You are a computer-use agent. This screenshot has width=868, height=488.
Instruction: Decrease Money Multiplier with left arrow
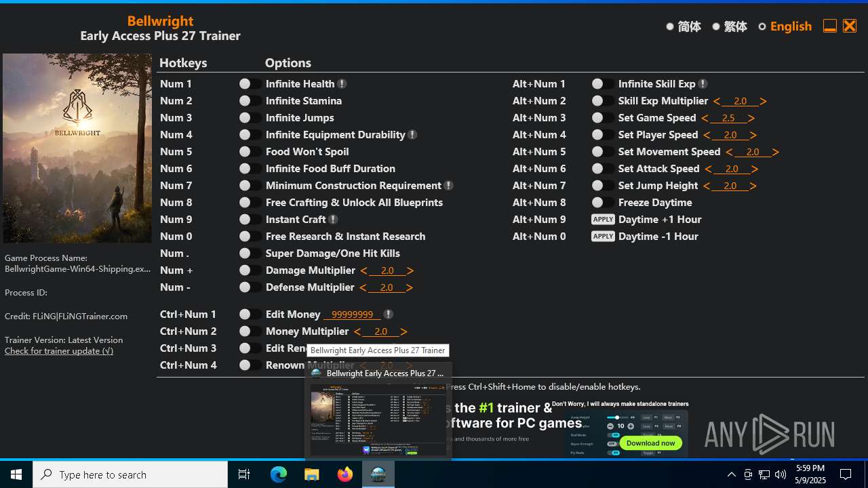coord(357,331)
